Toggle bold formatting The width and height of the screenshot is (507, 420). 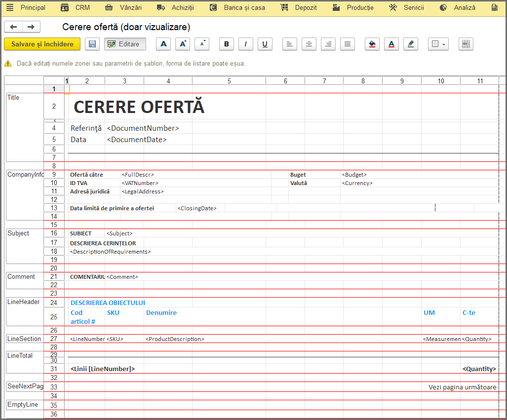click(226, 44)
